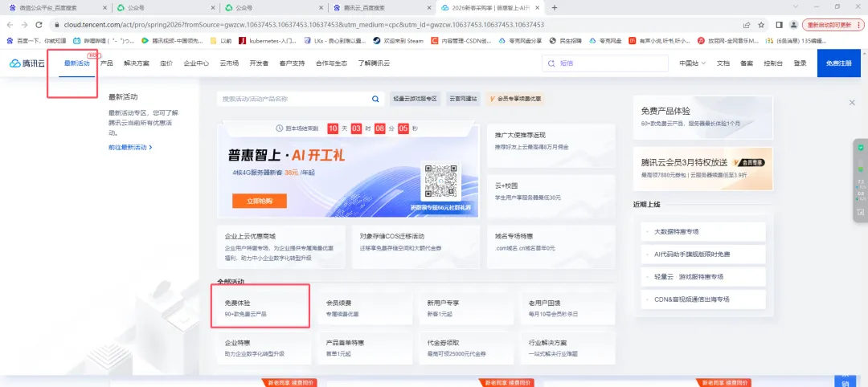The height and width of the screenshot is (387, 868).
Task: Bookmark this page with the star icon
Action: click(x=761, y=25)
